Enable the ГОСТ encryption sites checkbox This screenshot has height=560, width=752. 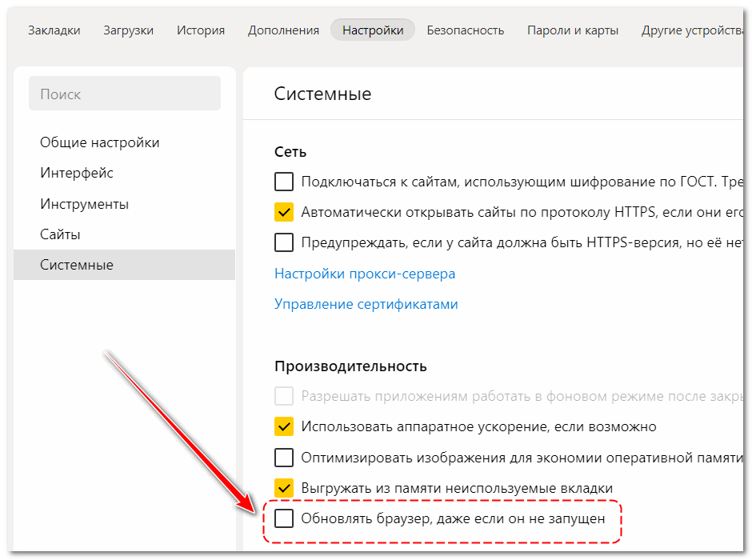(x=284, y=182)
